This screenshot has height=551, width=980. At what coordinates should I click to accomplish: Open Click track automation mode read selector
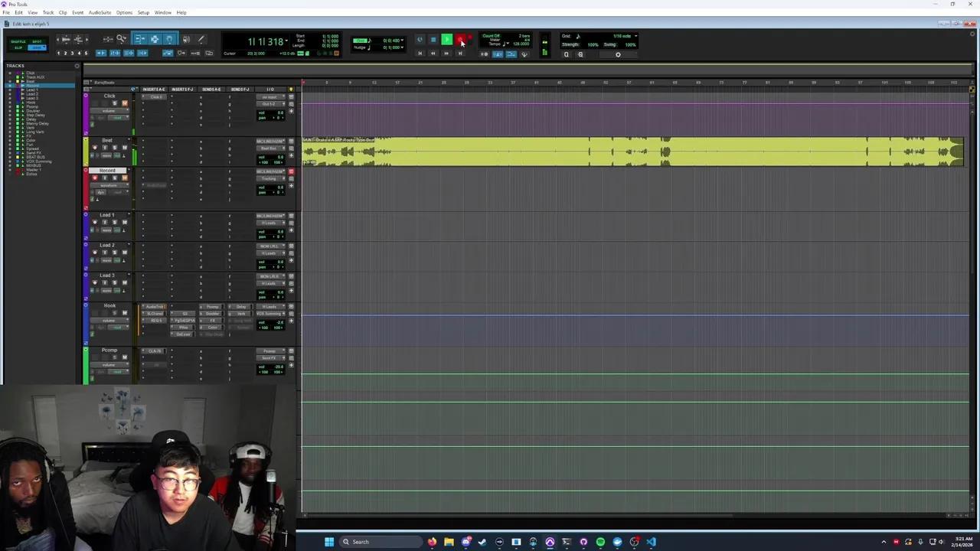pos(118,118)
